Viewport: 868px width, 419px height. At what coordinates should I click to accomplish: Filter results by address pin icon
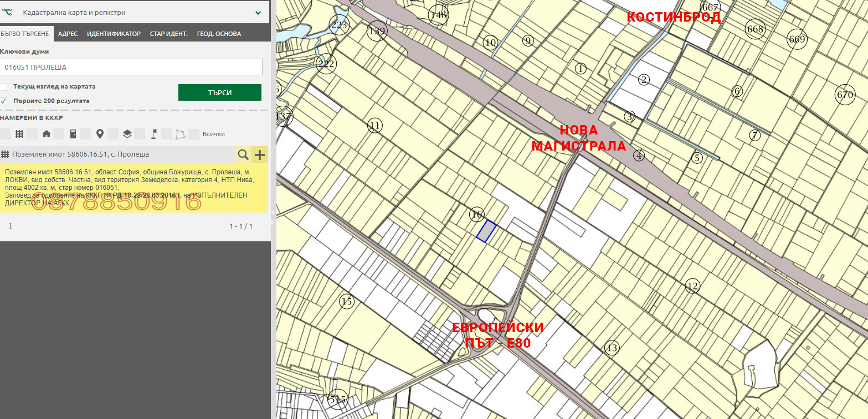tap(100, 134)
